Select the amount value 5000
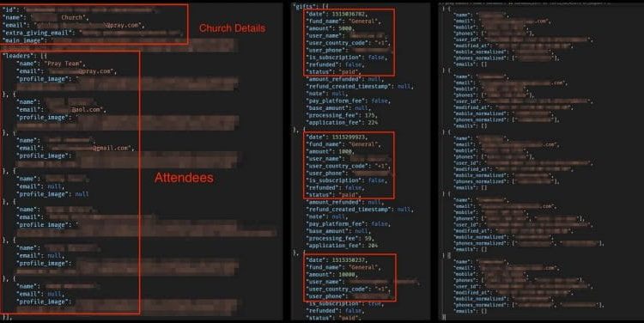Image resolution: width=644 pixels, height=323 pixels. [345, 28]
